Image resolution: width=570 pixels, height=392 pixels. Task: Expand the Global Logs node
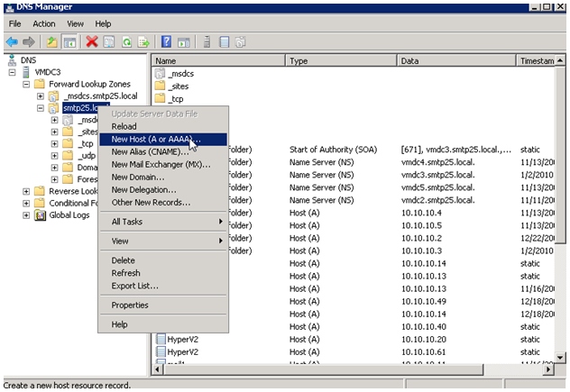26,215
